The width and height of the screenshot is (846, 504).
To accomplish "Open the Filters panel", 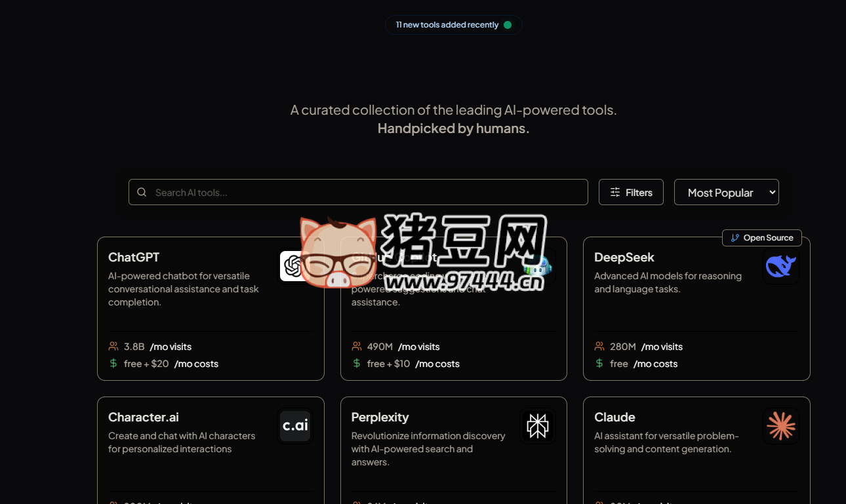I will [x=631, y=192].
